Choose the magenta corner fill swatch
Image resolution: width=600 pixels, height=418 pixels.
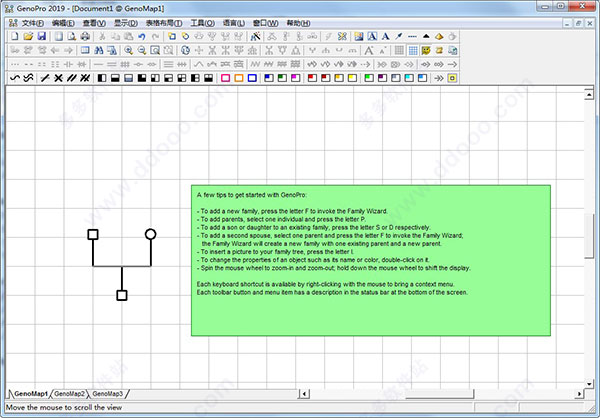[x=295, y=78]
